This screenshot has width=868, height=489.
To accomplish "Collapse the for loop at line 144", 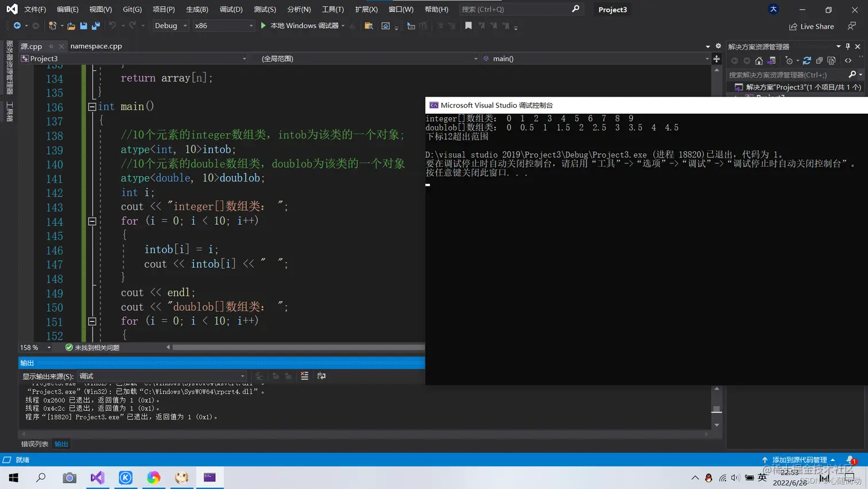I will 92,221.
